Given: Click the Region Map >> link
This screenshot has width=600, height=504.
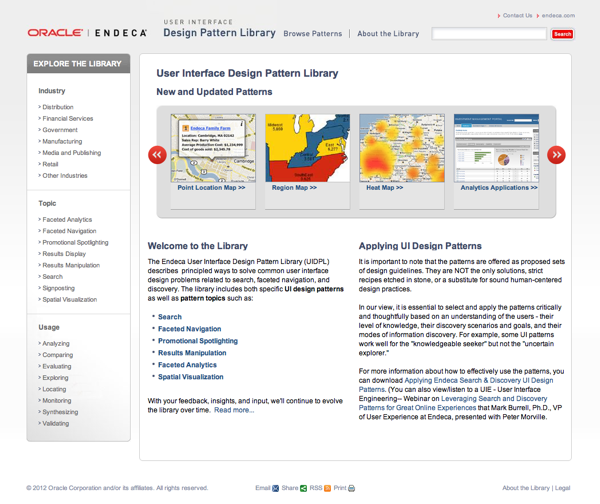Looking at the screenshot, I should (294, 188).
